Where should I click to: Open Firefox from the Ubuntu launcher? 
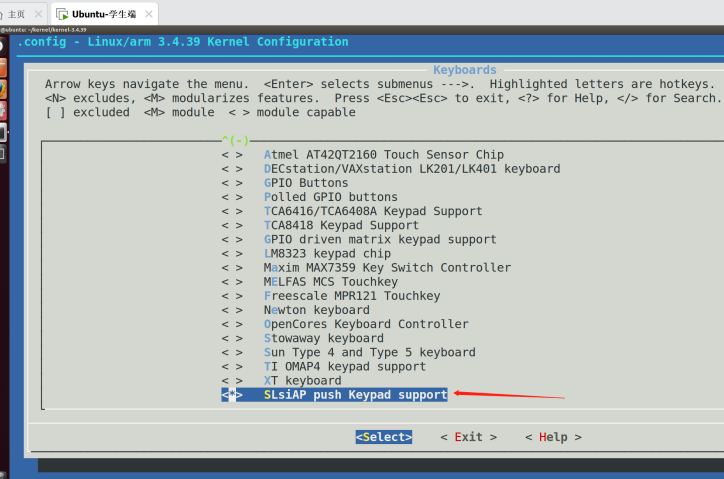[x=2, y=89]
